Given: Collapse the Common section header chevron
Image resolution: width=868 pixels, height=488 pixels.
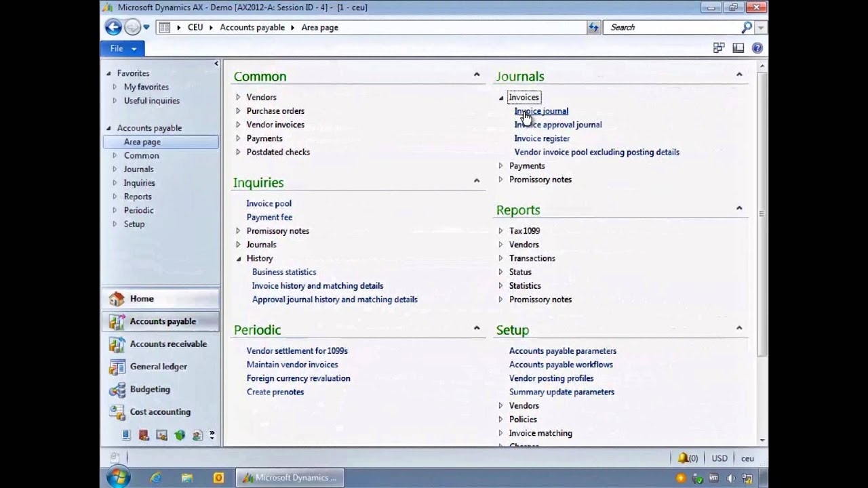Looking at the screenshot, I should [477, 75].
